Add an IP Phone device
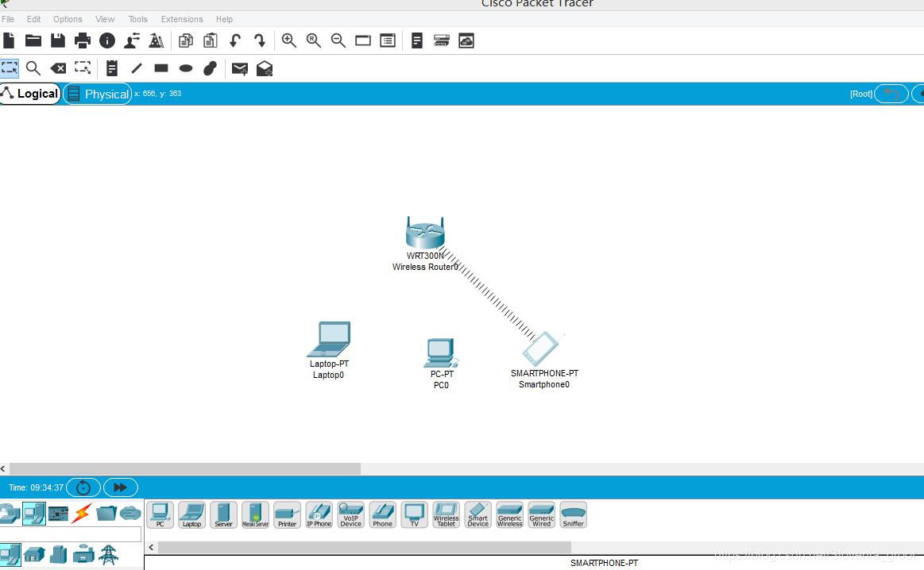Viewport: 924px width, 570px height. tap(319, 514)
